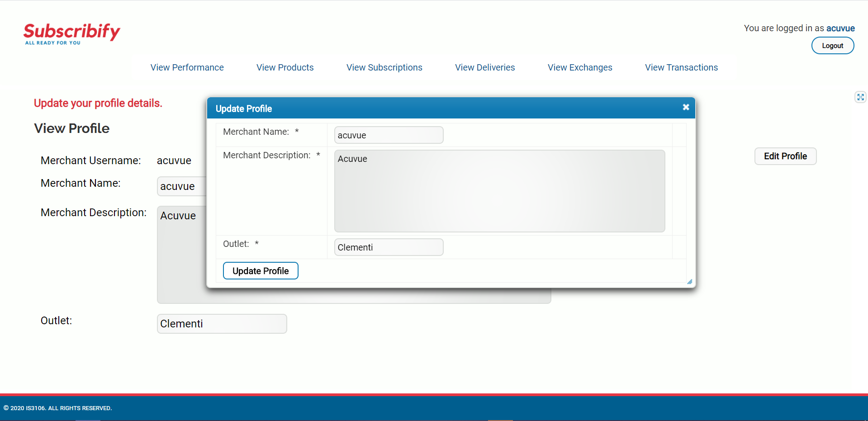Click the background Merchant Description textarea

pyautogui.click(x=182, y=254)
